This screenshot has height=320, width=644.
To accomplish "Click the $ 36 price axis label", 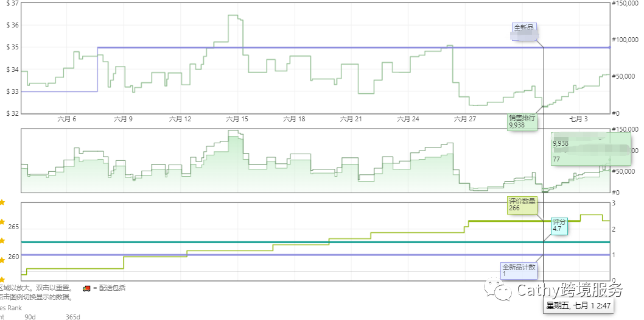I will click(13, 26).
